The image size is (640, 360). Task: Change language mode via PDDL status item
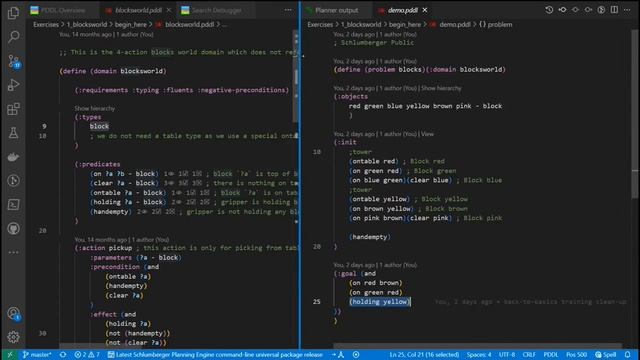pos(551,355)
